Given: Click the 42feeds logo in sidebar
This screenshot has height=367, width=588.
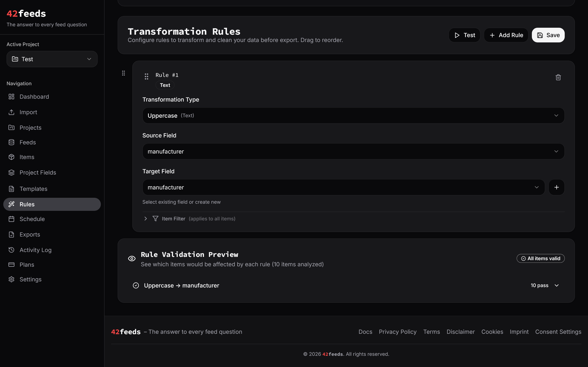Looking at the screenshot, I should (26, 14).
